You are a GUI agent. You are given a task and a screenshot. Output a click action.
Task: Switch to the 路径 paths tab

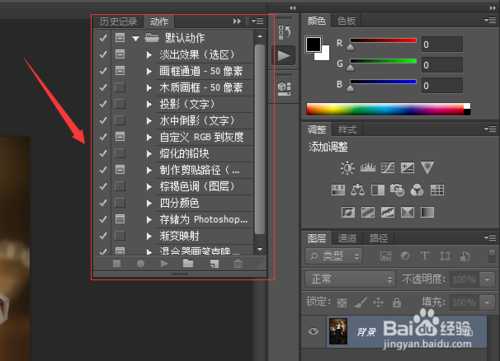pos(379,238)
